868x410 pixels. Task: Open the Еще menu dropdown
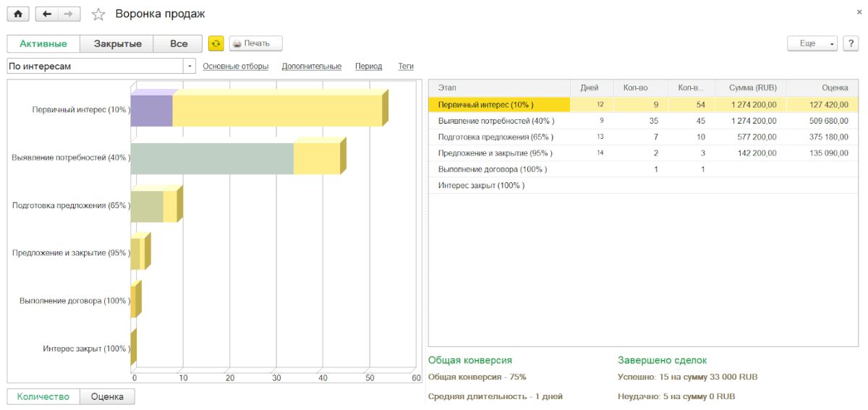(812, 43)
